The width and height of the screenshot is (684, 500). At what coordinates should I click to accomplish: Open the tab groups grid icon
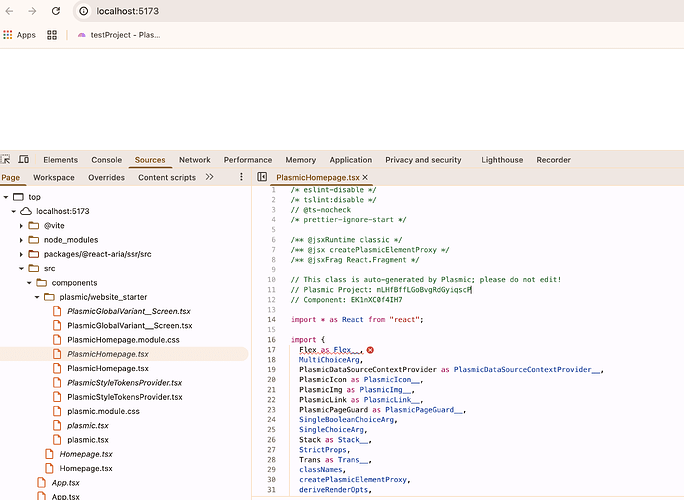click(x=52, y=34)
